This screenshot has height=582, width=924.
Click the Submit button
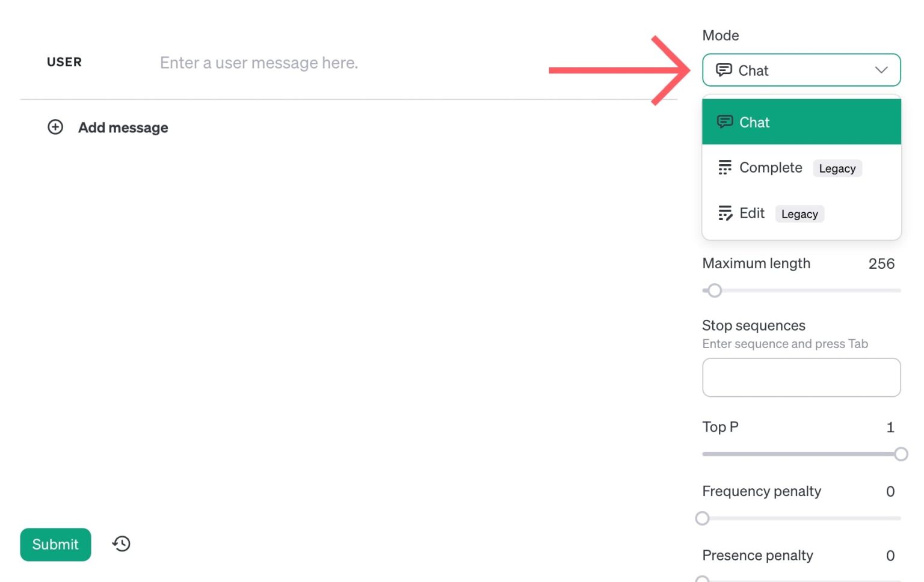(x=55, y=545)
